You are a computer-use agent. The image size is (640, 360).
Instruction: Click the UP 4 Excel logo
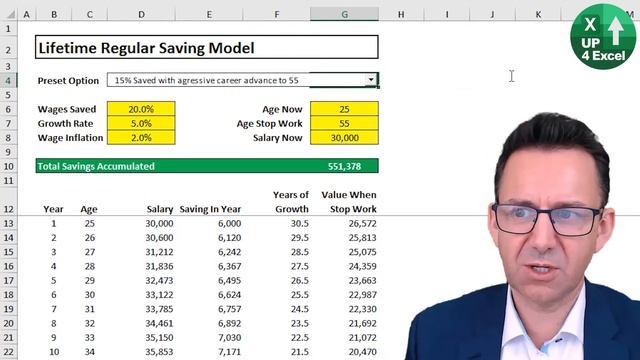pos(604,36)
